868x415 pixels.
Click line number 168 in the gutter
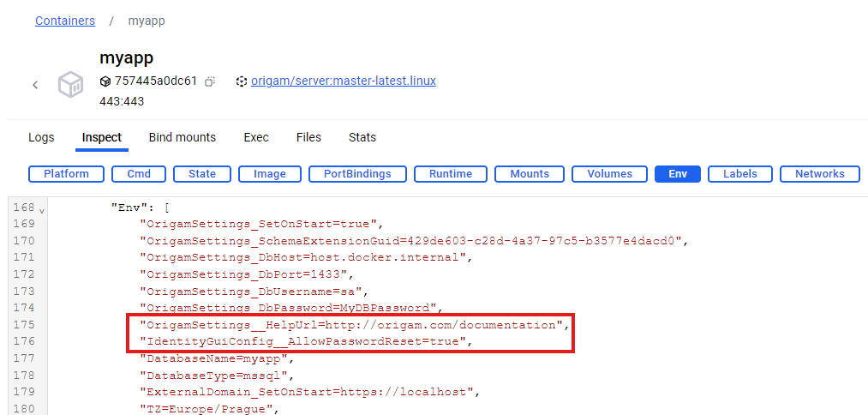(x=24, y=207)
